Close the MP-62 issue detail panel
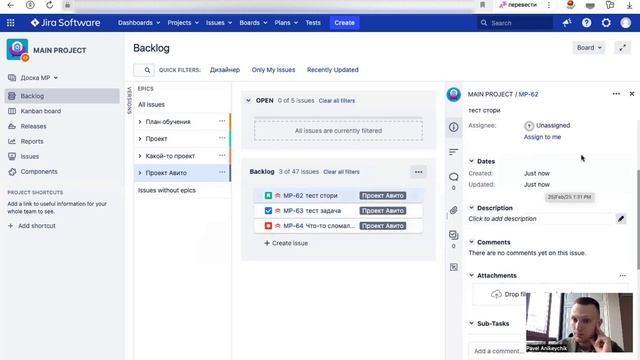The width and height of the screenshot is (640, 360). 632,94
